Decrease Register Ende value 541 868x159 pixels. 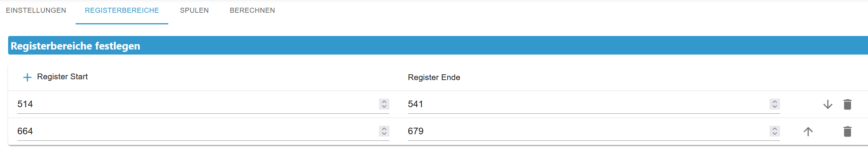click(x=775, y=107)
